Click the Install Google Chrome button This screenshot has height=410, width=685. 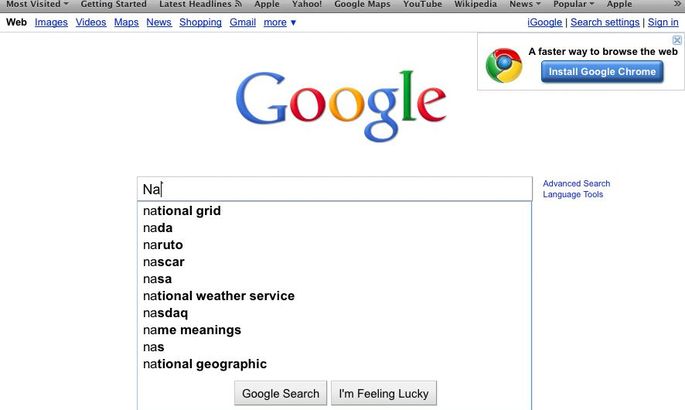coord(602,72)
